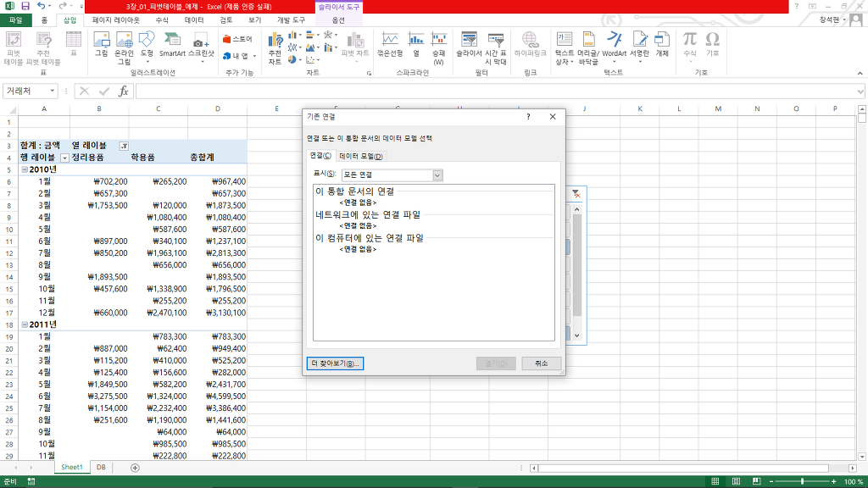Click the 추천 차트 recommended charts icon
The image size is (868, 488).
[275, 47]
